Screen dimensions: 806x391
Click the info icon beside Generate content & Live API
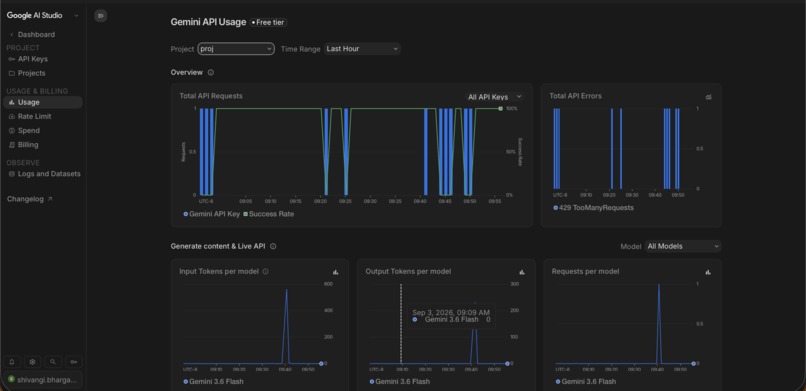click(x=273, y=246)
